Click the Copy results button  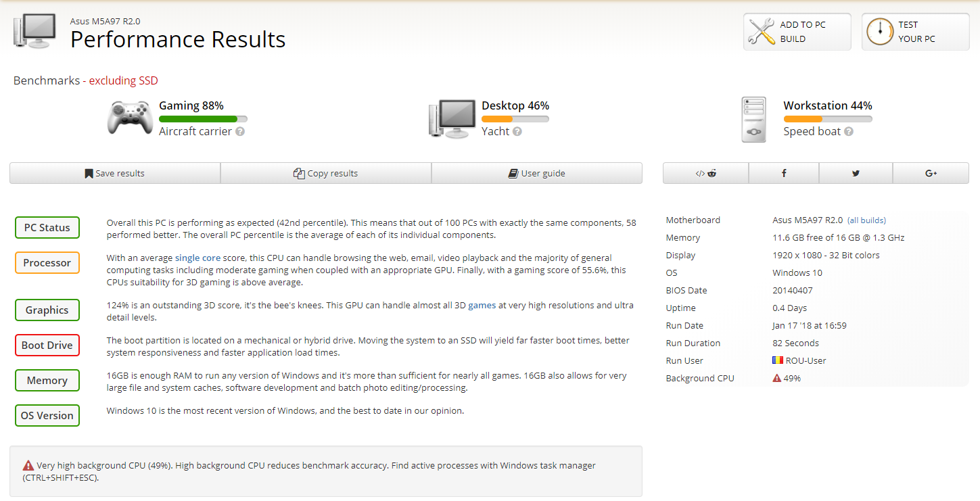(326, 173)
